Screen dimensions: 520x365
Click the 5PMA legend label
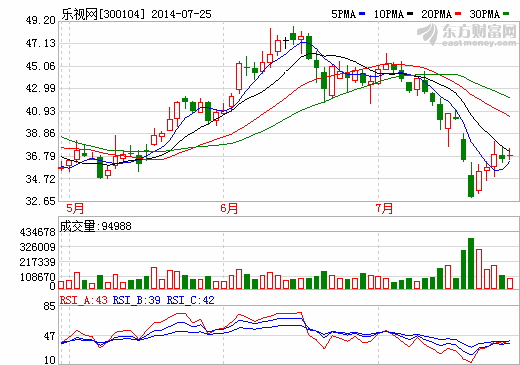(344, 14)
